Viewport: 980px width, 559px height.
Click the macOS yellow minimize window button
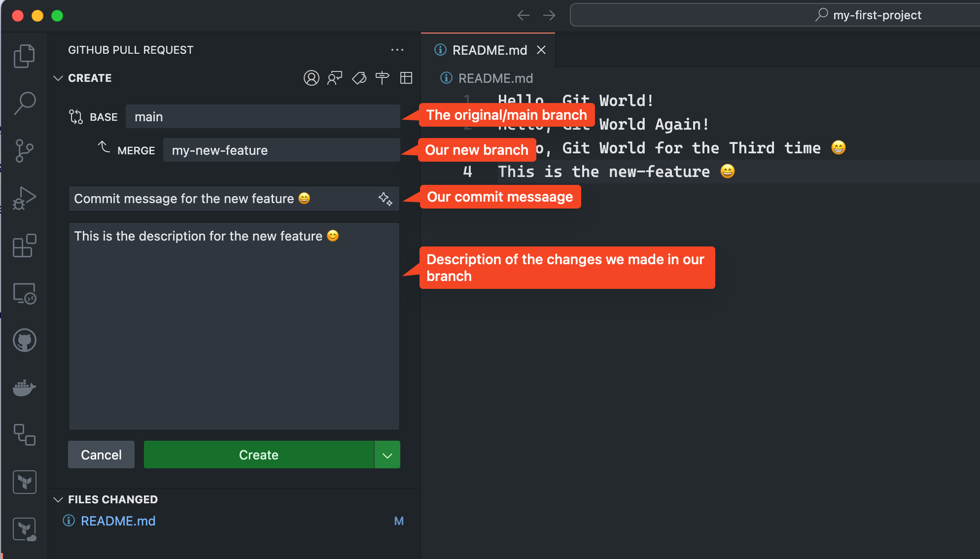tap(37, 16)
